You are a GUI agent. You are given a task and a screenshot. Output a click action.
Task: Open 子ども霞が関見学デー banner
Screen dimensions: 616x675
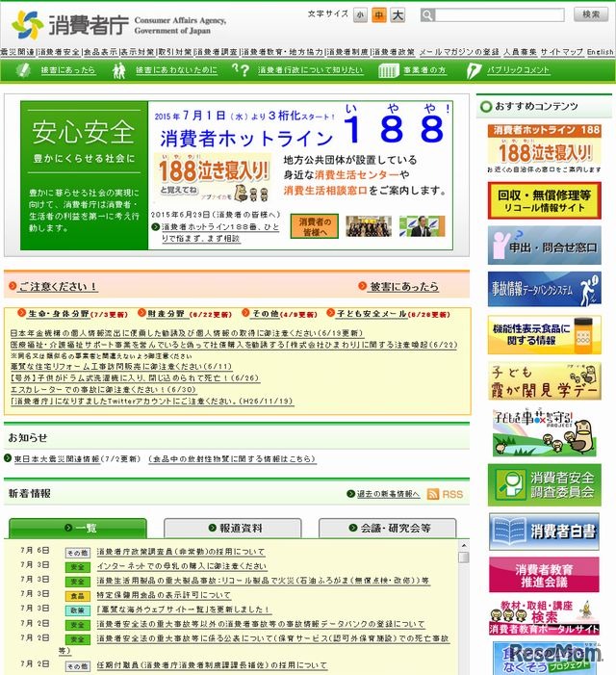click(x=544, y=381)
